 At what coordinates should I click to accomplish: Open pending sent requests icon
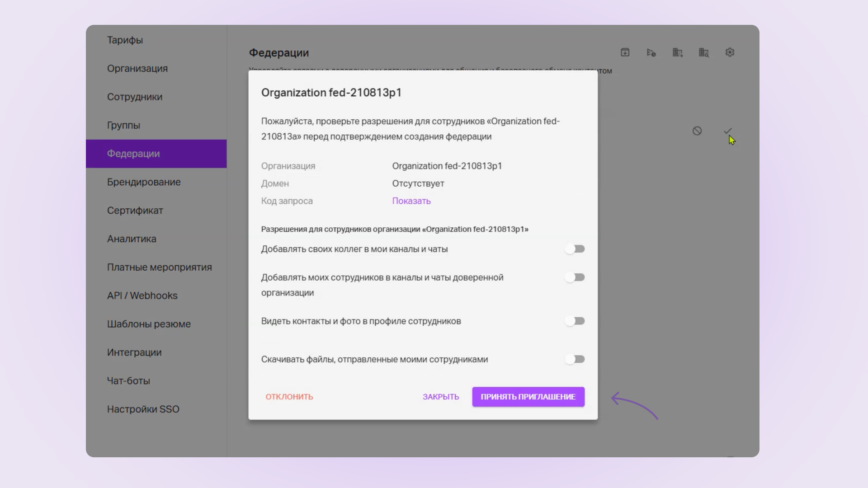coord(651,52)
